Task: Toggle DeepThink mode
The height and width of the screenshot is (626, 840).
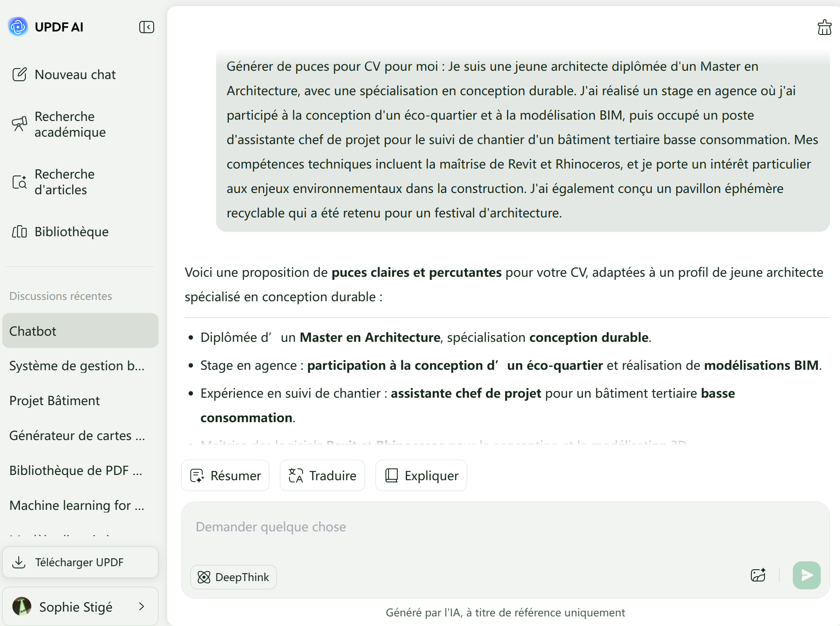Action: tap(234, 577)
